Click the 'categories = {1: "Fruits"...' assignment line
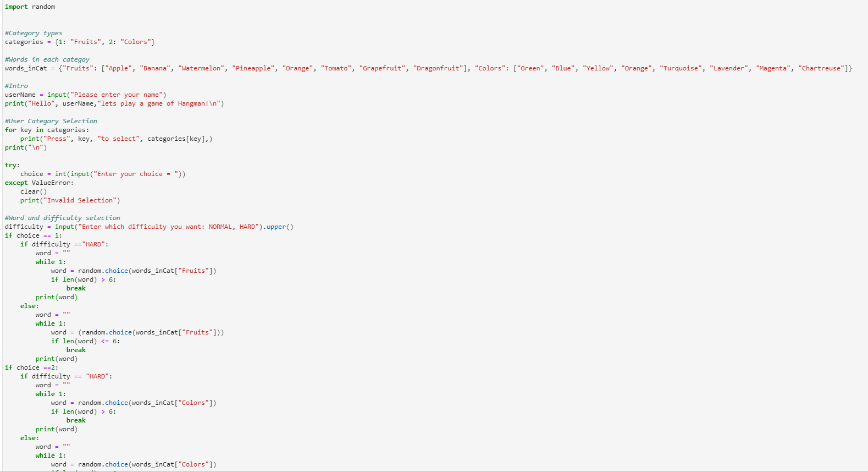 80,42
